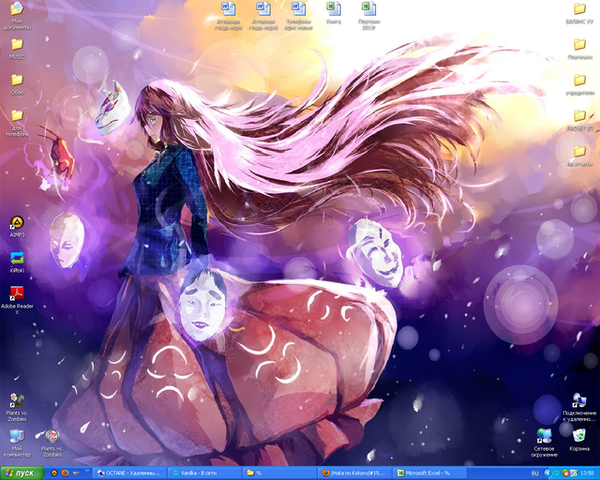This screenshot has width=600, height=480.
Task: Open the Мой компьютер icon
Action: [x=17, y=437]
